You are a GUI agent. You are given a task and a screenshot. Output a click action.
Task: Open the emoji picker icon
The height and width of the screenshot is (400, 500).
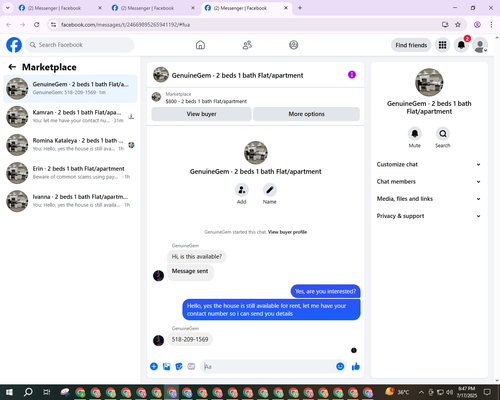coord(340,366)
